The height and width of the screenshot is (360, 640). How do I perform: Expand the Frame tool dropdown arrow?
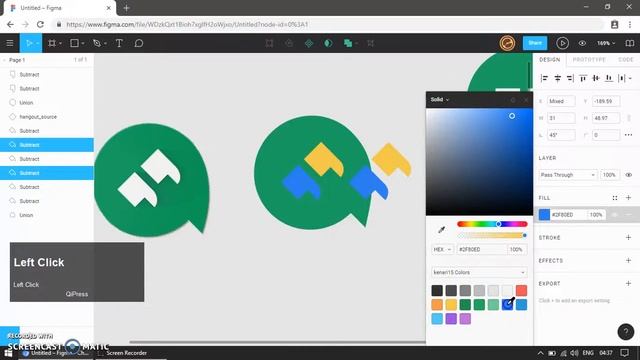pos(60,44)
